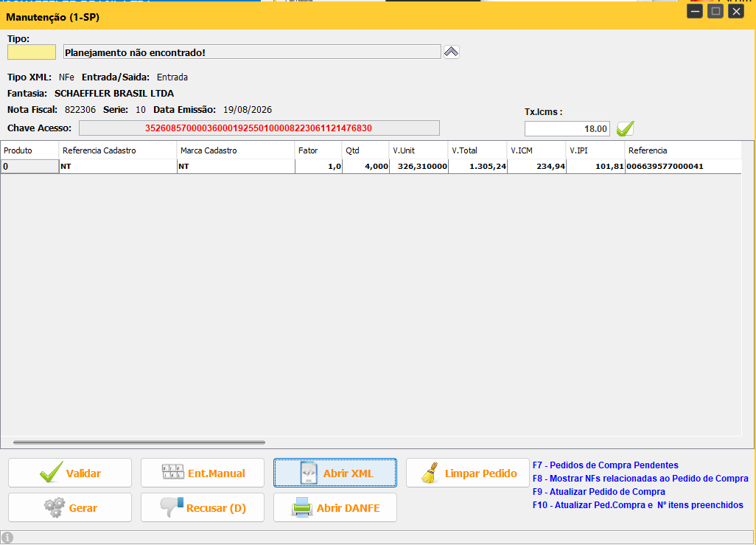Click the Qtd column header
Screen dimensions: 756x545
point(365,150)
